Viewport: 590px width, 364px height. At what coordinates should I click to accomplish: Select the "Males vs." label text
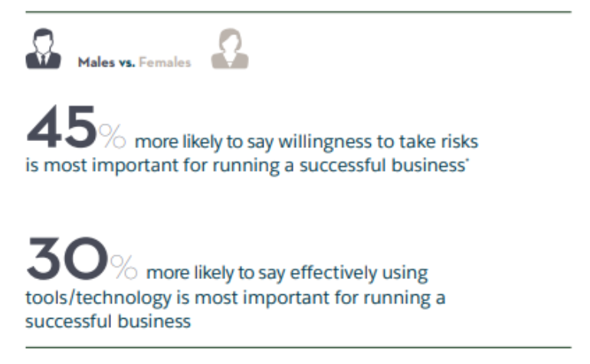(106, 63)
